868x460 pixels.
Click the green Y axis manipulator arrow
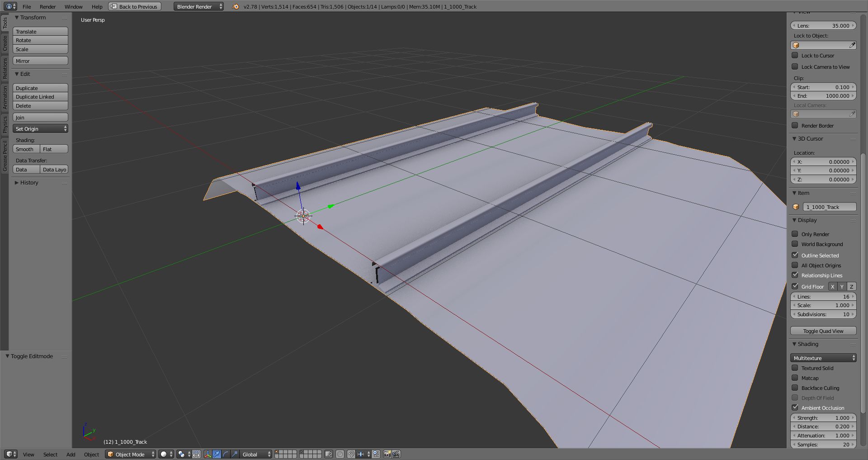pos(331,206)
